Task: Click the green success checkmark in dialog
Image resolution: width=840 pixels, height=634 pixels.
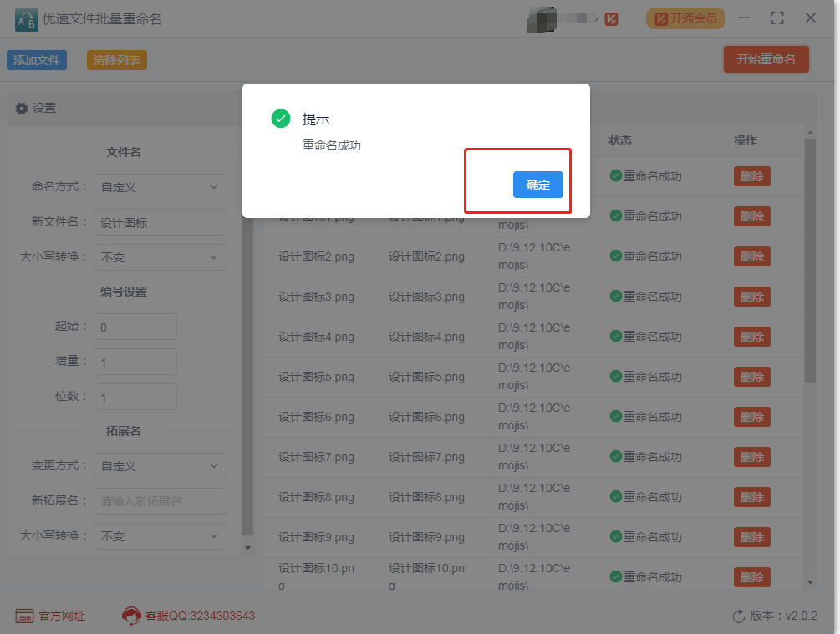Action: tap(281, 119)
